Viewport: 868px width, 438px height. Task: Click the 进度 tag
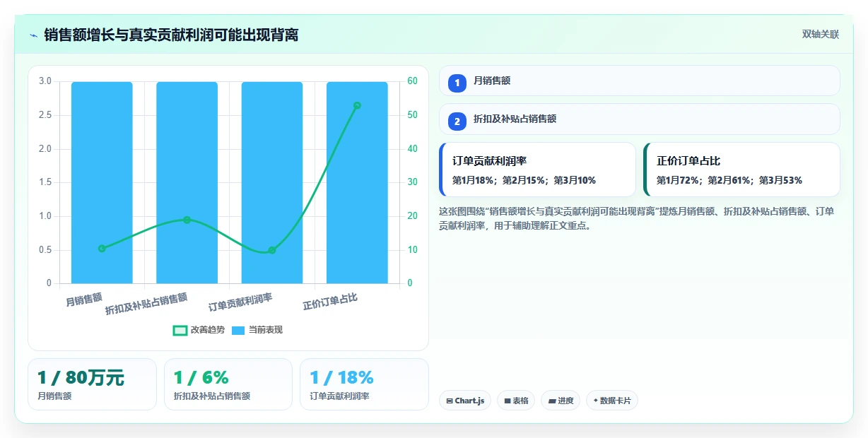pyautogui.click(x=561, y=401)
